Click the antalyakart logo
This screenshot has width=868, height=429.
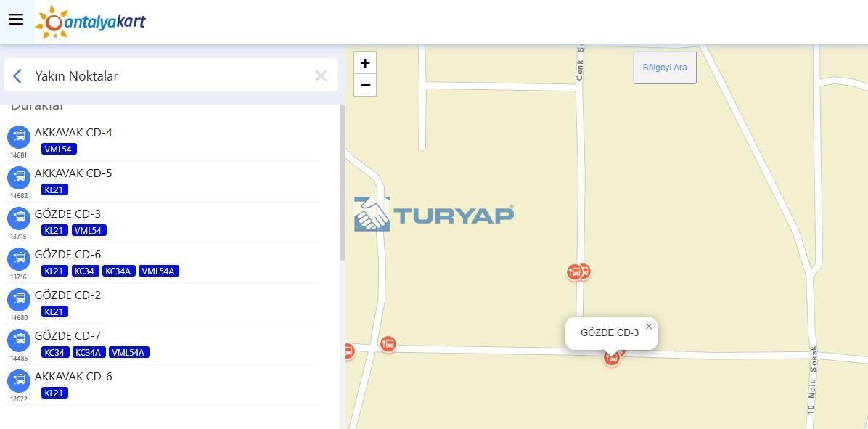click(x=90, y=22)
